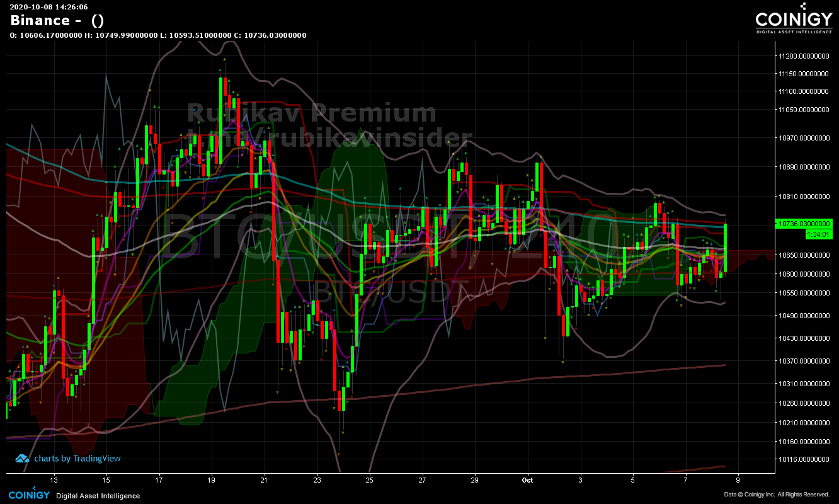
Task: Click date axis label '21'
Action: [x=265, y=479]
